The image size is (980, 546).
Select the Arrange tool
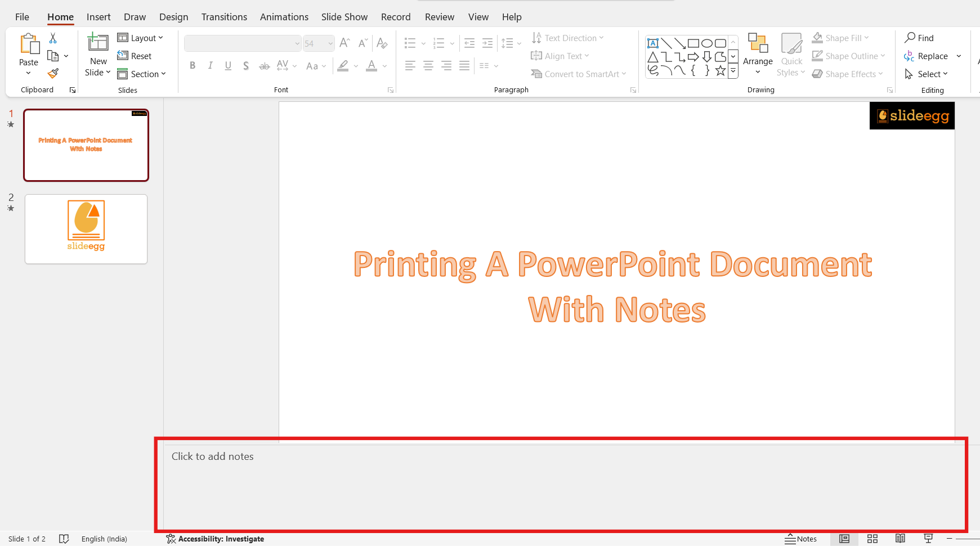coord(758,53)
